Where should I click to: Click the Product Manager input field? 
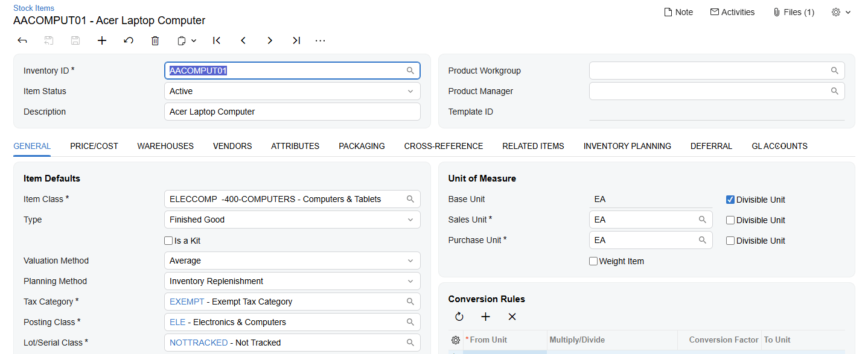coord(717,91)
